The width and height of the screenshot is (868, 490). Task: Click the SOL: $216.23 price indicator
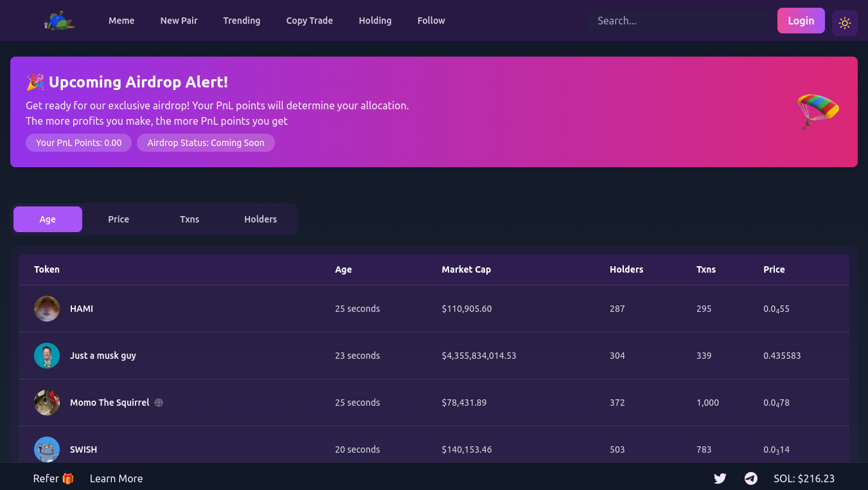pos(804,478)
